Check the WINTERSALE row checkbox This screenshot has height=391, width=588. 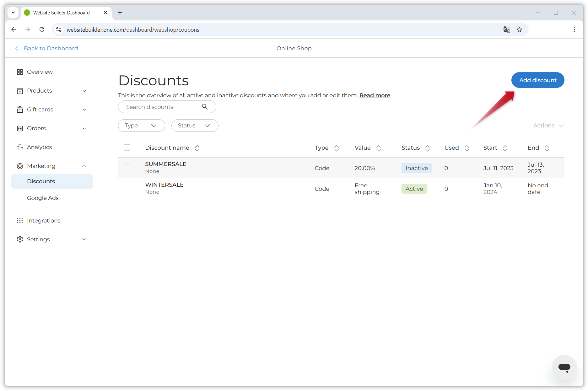[127, 188]
